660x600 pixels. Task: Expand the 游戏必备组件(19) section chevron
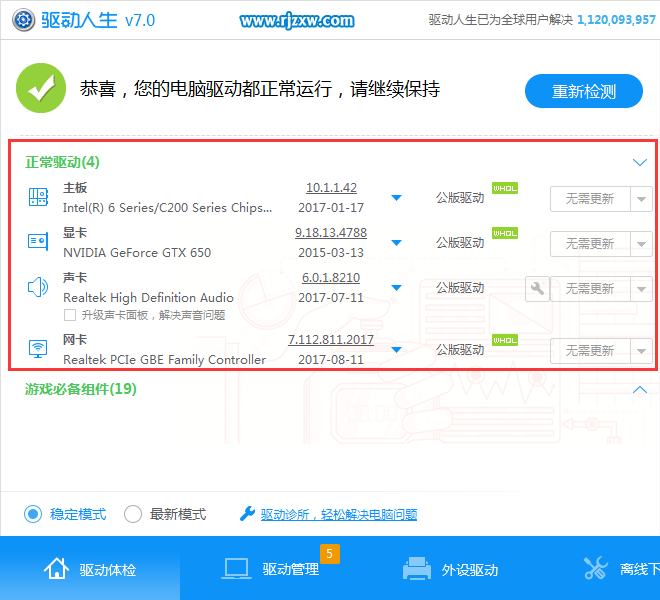[x=640, y=389]
